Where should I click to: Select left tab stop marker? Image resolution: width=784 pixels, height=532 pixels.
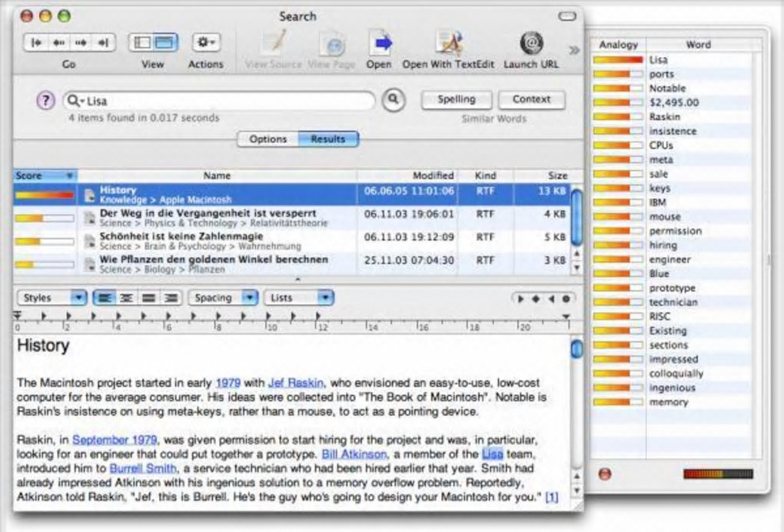coord(520,299)
